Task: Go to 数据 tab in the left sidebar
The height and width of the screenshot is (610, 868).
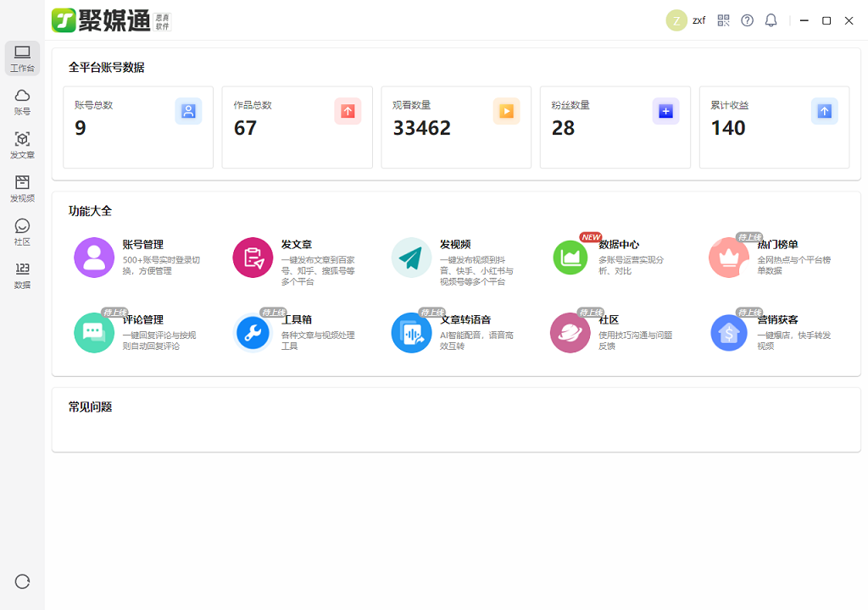Action: click(x=22, y=275)
